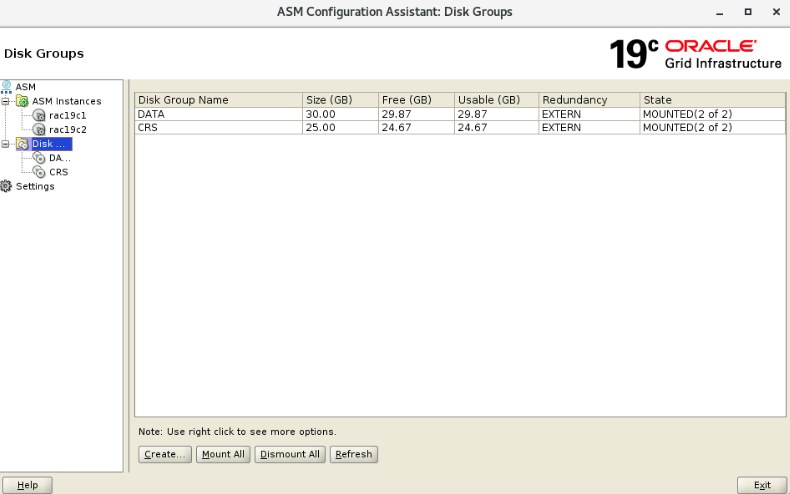Select ASM Instances label in tree
This screenshot has height=494, width=790.
(67, 101)
